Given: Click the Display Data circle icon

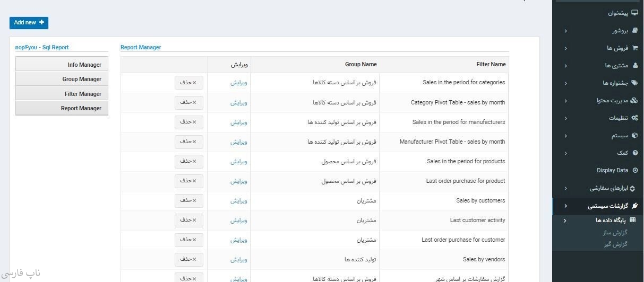Looking at the screenshot, I should pyautogui.click(x=635, y=171).
